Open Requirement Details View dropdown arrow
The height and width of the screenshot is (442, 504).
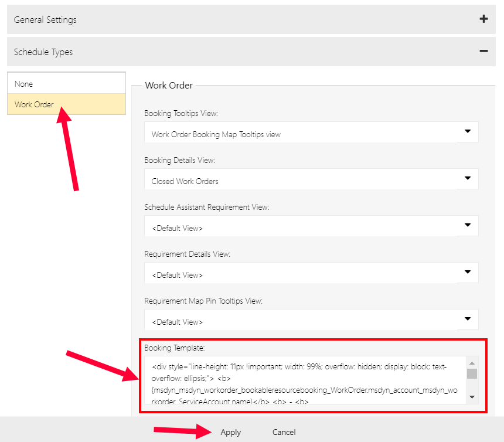[468, 272]
